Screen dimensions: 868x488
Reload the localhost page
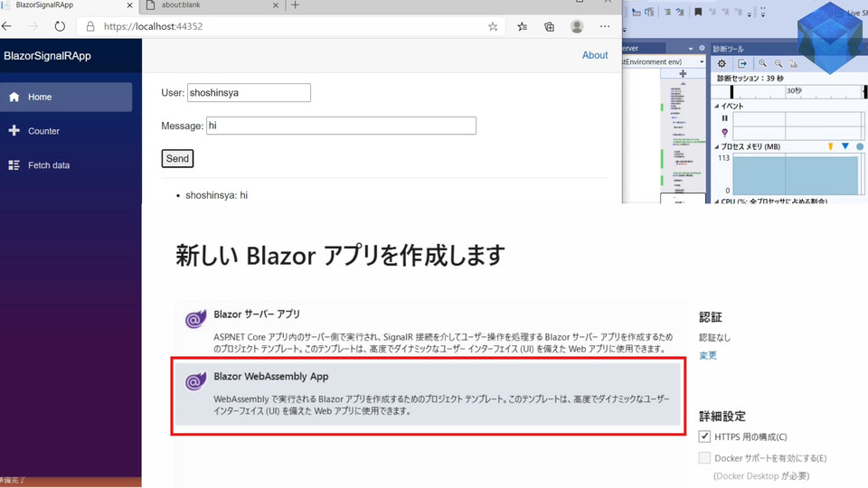tap(60, 26)
